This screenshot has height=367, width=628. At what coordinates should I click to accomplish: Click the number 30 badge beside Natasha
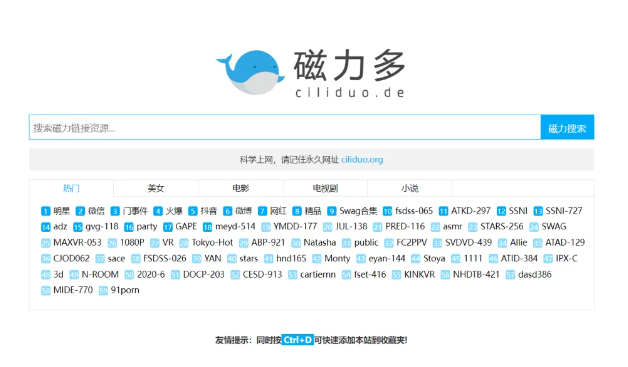point(296,243)
